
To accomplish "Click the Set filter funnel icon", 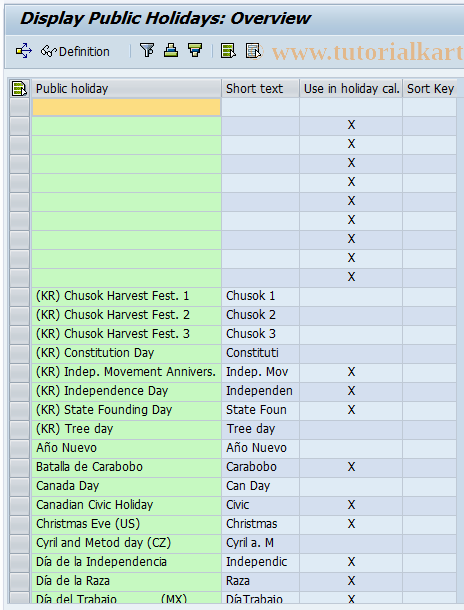I will (x=147, y=51).
